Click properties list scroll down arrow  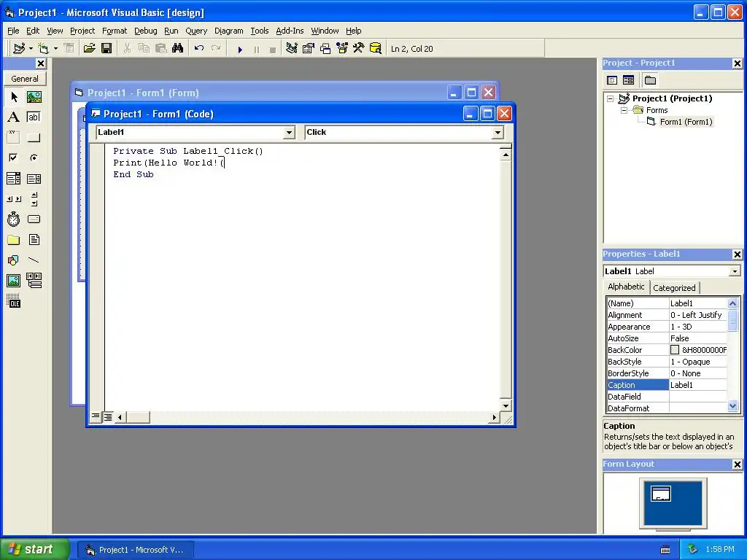click(732, 406)
